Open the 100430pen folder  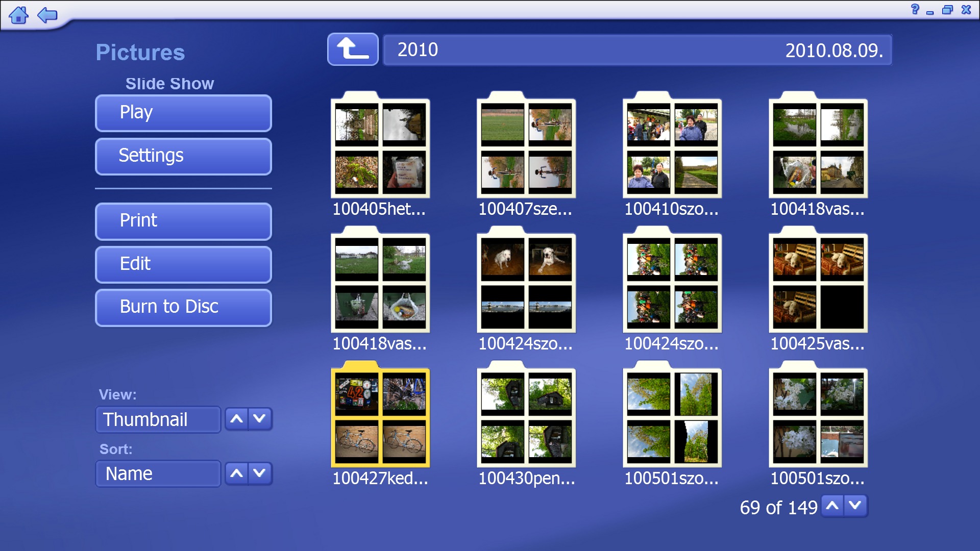(526, 417)
